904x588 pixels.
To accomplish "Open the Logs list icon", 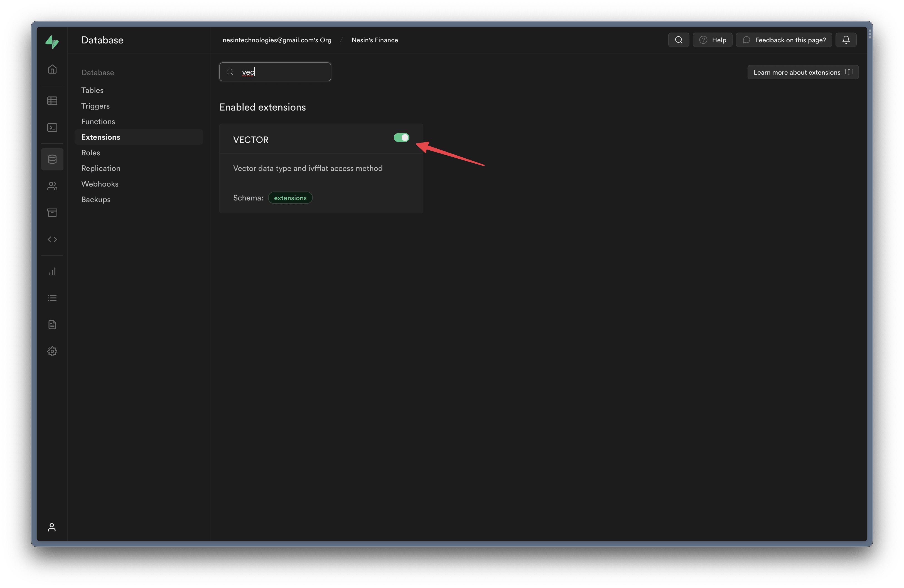I will point(52,297).
